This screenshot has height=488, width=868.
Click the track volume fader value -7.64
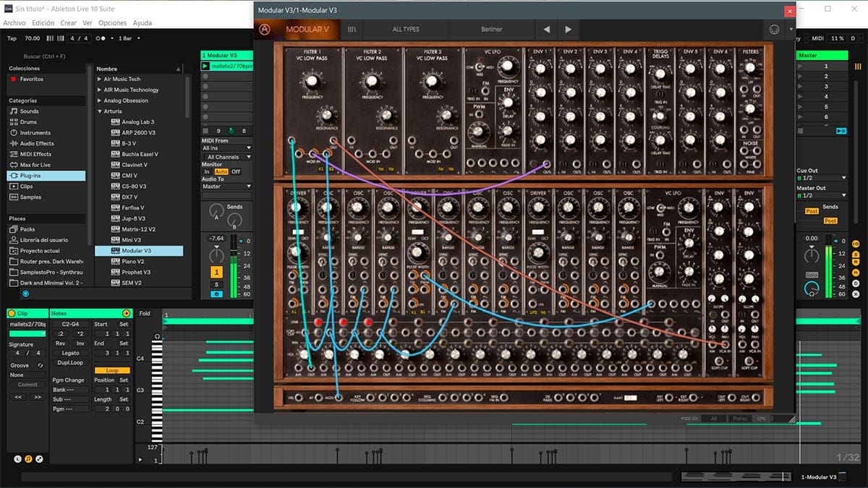pos(216,238)
